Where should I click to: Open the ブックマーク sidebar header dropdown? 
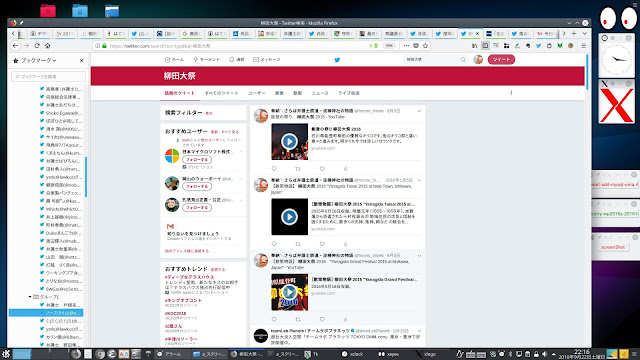tap(35, 60)
